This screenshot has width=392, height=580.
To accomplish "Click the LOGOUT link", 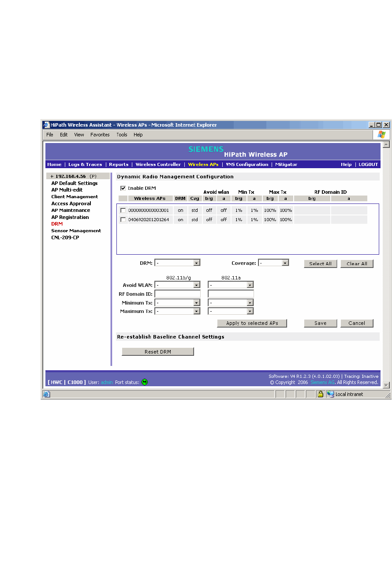I will [368, 164].
